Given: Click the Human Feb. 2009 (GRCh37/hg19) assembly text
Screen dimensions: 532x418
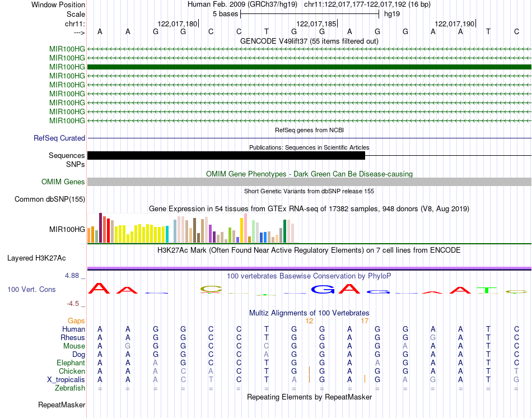Looking at the screenshot, I should [x=242, y=4].
